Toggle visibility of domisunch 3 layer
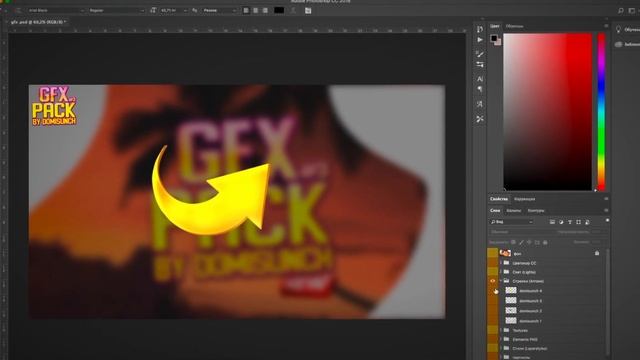The image size is (640, 360). pos(493,300)
